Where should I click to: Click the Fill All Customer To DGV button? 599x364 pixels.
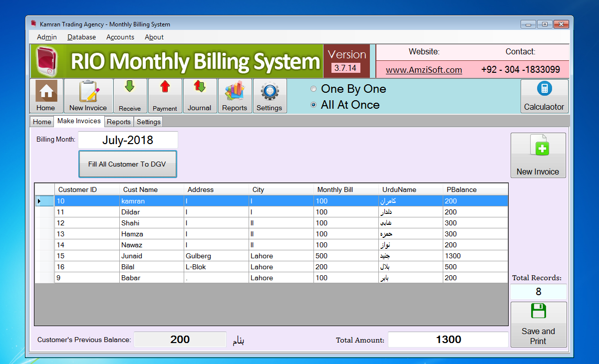(x=127, y=164)
